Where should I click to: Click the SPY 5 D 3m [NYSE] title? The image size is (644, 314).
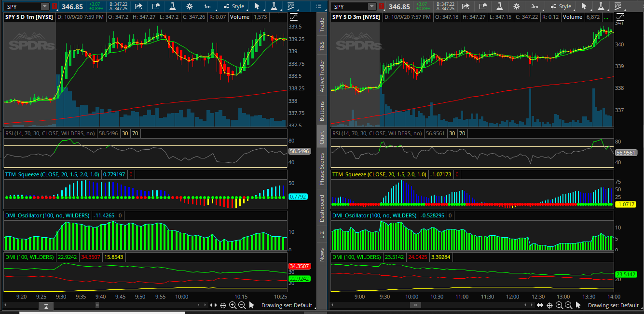356,17
